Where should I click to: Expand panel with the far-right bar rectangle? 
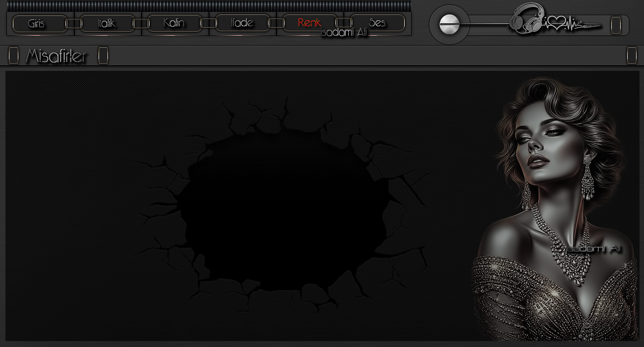(632, 56)
